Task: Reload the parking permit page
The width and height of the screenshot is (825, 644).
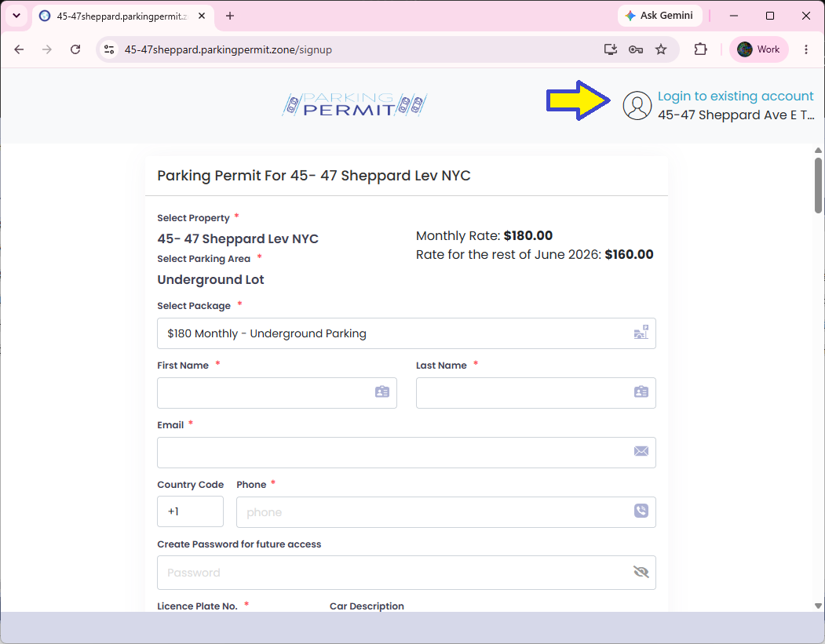Action: coord(75,49)
